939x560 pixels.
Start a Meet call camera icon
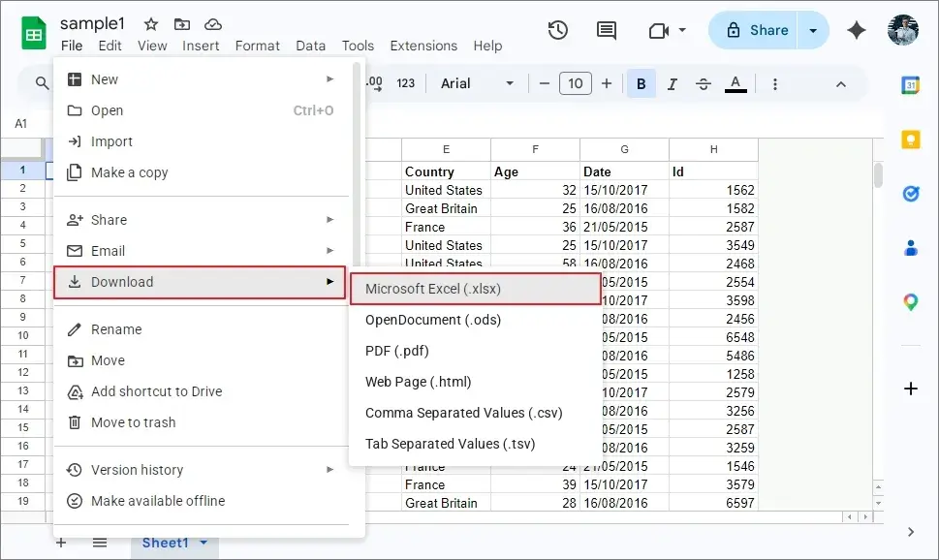click(x=659, y=30)
